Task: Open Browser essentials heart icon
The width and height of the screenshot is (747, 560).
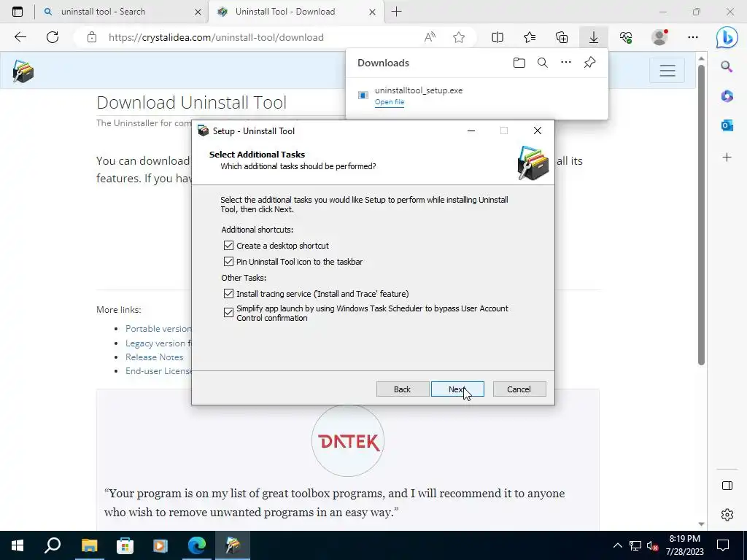Action: pos(626,37)
